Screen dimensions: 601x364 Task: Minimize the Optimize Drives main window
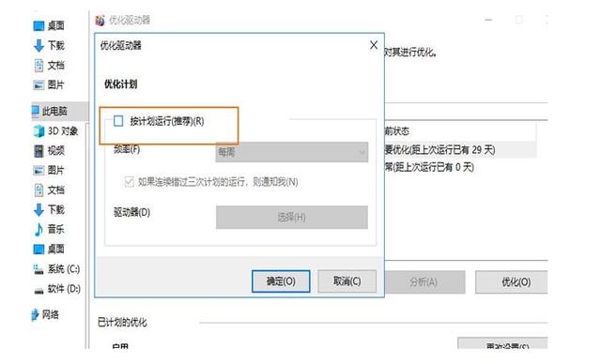click(x=488, y=20)
